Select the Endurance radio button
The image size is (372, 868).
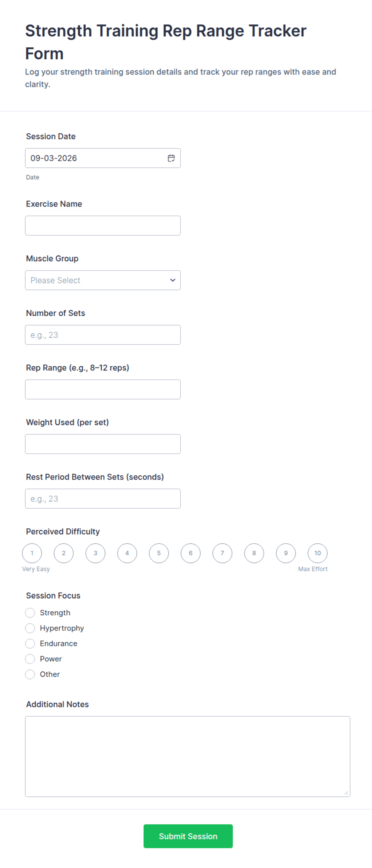coord(30,643)
